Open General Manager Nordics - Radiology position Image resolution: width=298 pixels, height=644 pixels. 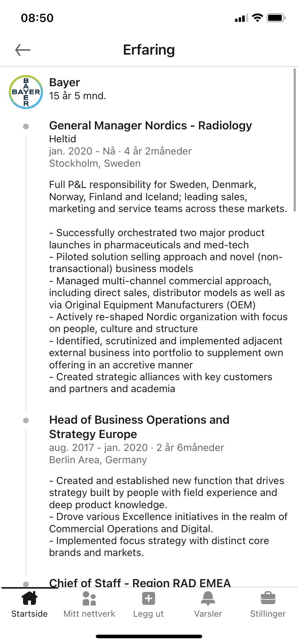click(x=150, y=125)
